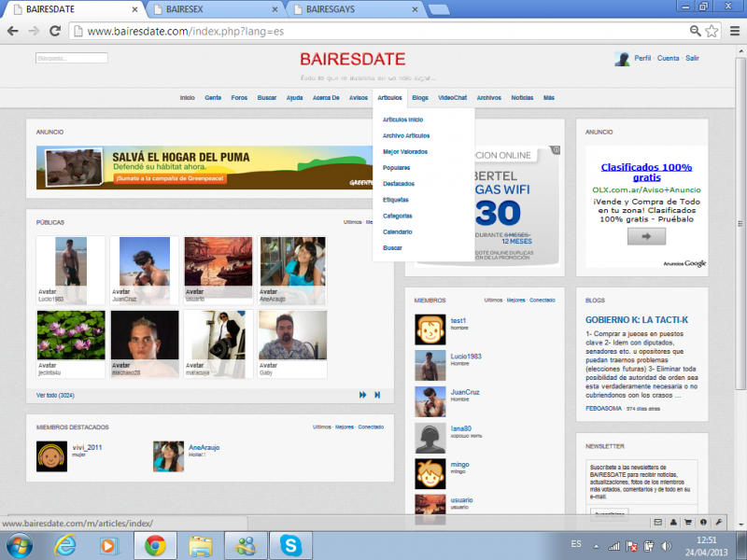The width and height of the screenshot is (747, 560).
Task: Click the BAIRESDATE site logo
Action: tap(353, 59)
